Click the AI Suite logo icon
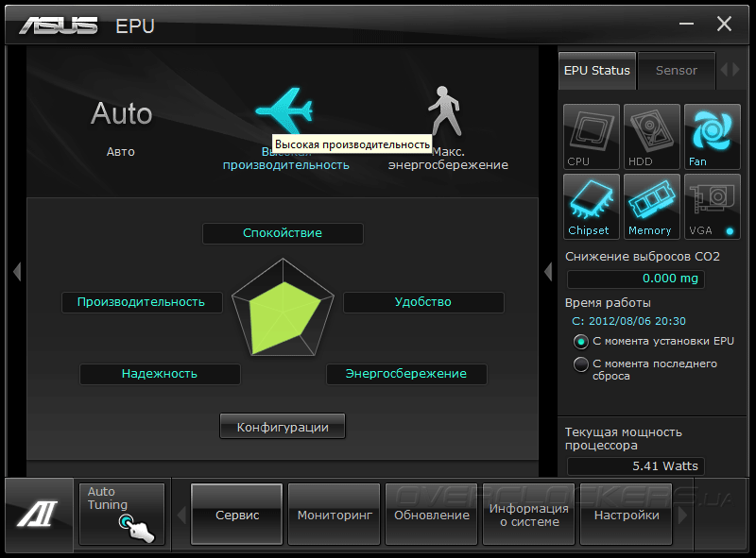This screenshot has width=756, height=558. pos(38,514)
